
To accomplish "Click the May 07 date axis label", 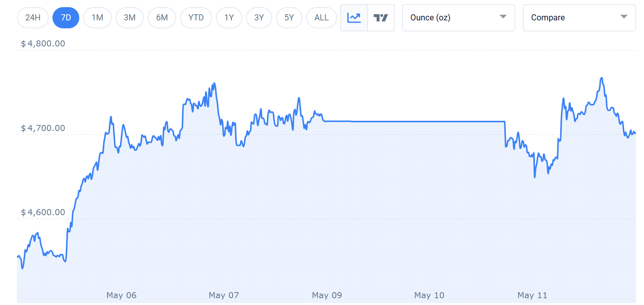I will (224, 295).
